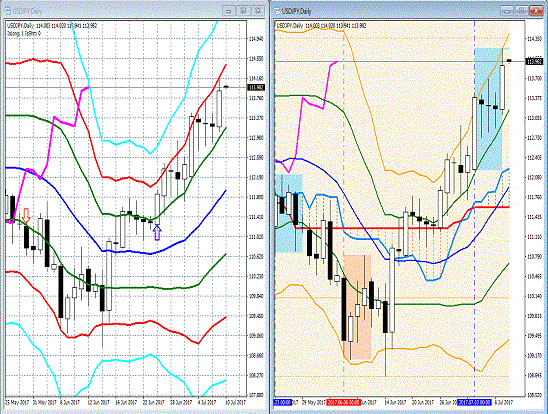This screenshot has height=414, width=548.
Task: Click the 114.350 price level on right chart scale
Action: click(x=534, y=39)
